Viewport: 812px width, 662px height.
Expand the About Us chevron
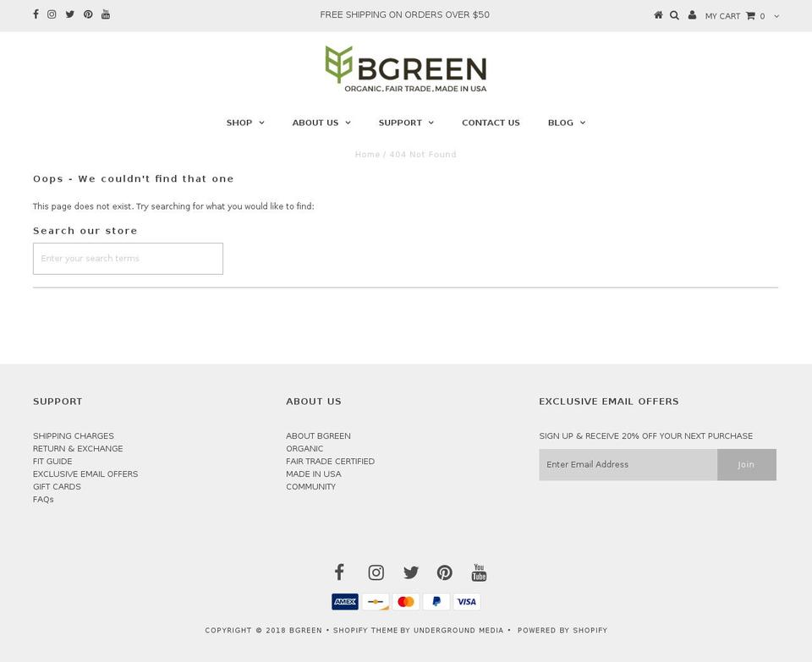pos(348,123)
